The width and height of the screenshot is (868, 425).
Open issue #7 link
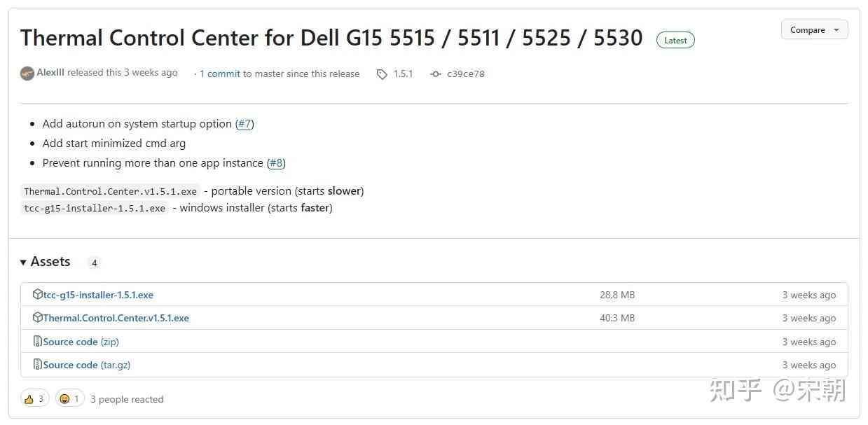244,124
